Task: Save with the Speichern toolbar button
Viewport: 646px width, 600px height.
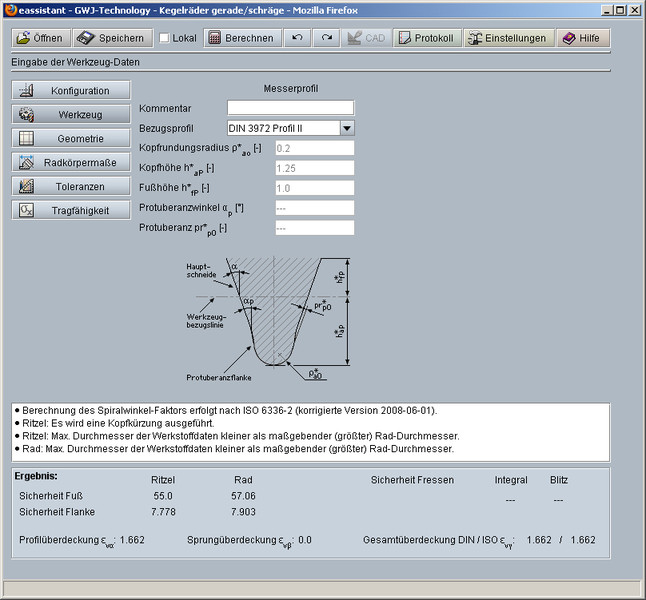Action: point(111,38)
